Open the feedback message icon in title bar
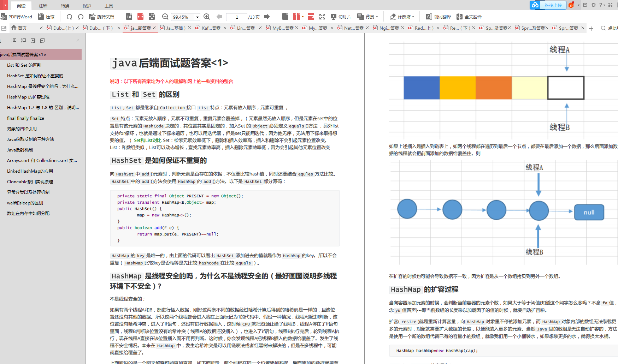618x364 pixels. pyautogui.click(x=585, y=5)
